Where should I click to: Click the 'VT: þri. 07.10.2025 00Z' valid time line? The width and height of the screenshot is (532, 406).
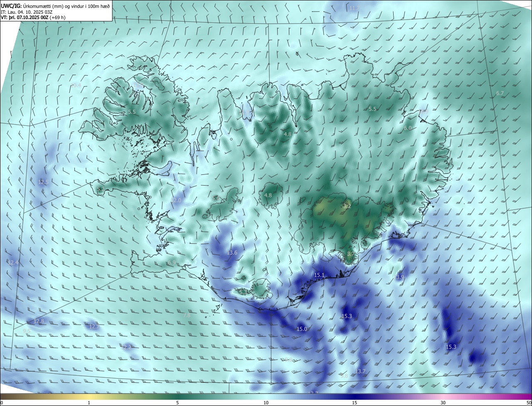click(25, 17)
